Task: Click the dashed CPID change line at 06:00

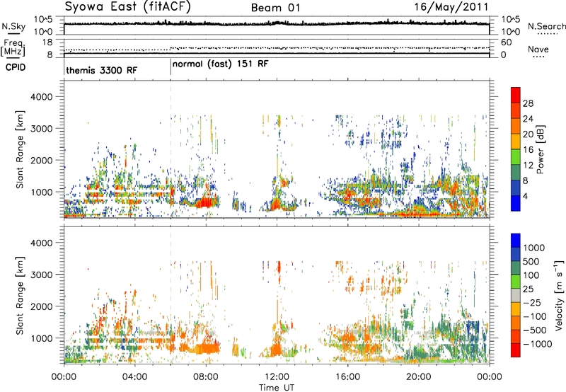Action: pos(171,150)
